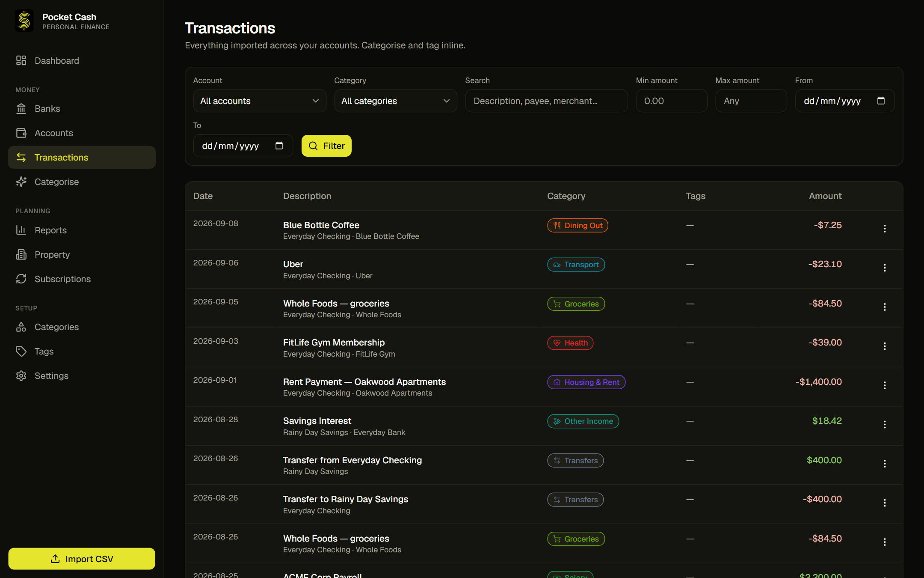Open Property from sidebar
924x578 pixels.
click(x=82, y=255)
